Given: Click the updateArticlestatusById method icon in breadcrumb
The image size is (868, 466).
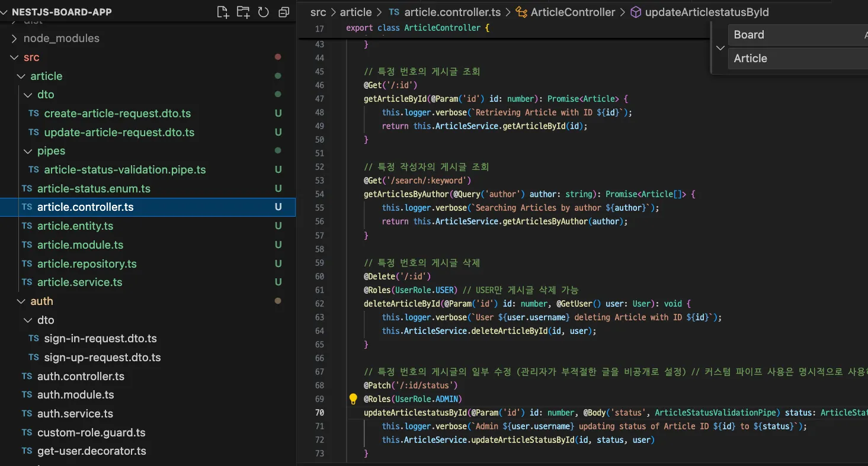Looking at the screenshot, I should pos(635,12).
